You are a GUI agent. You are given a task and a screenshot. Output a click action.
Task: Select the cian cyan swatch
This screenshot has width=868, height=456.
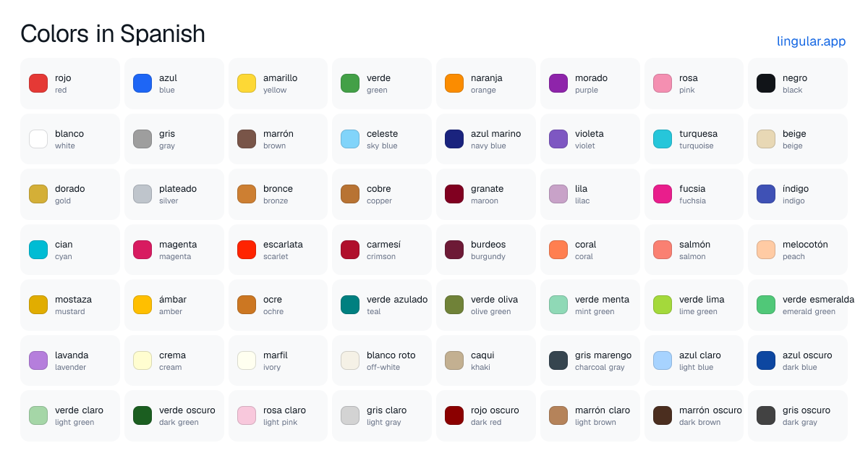(x=38, y=250)
